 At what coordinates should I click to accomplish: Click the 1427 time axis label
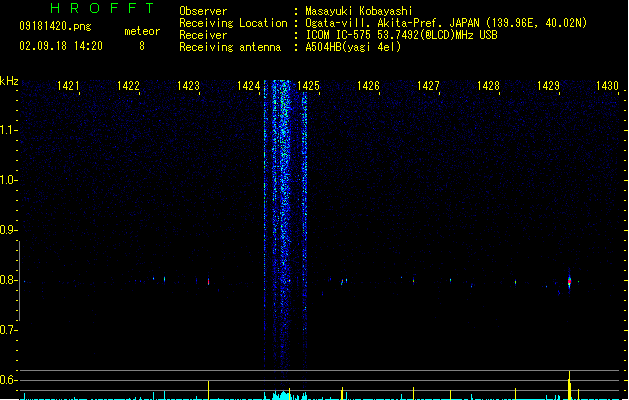pyautogui.click(x=428, y=86)
